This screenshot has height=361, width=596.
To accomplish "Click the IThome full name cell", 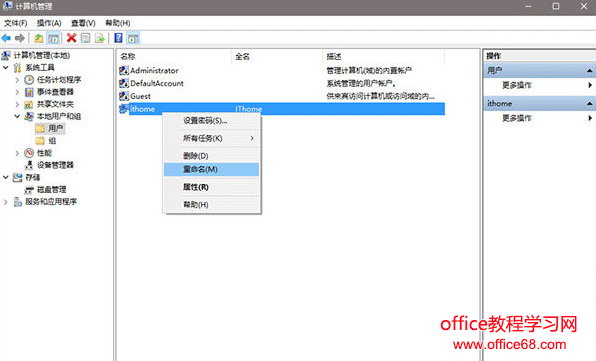I will point(248,109).
